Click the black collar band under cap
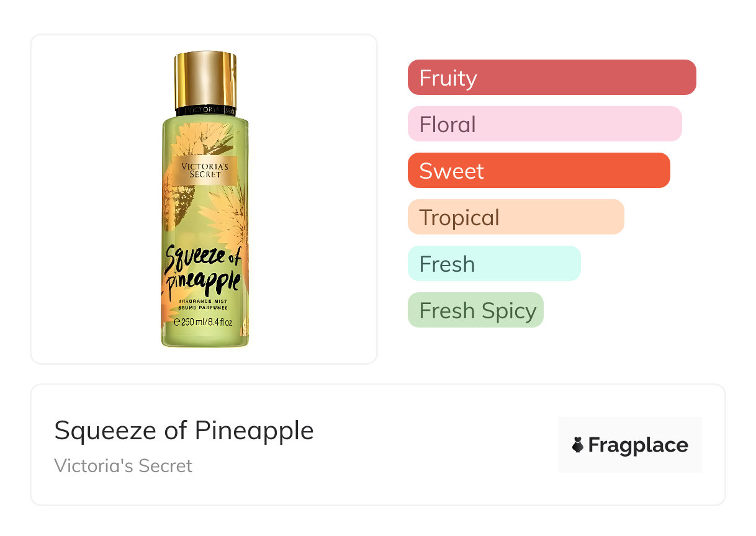This screenshot has height=536, width=756. [205, 112]
